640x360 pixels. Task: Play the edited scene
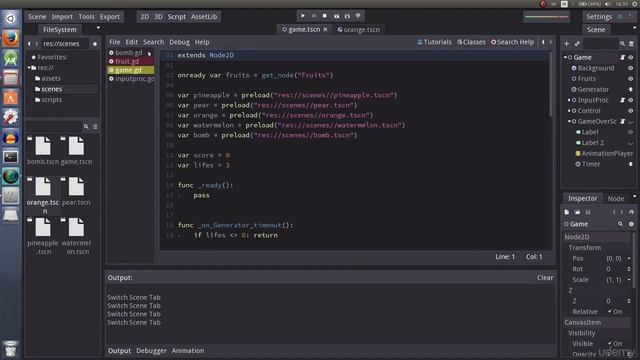coord(336,16)
